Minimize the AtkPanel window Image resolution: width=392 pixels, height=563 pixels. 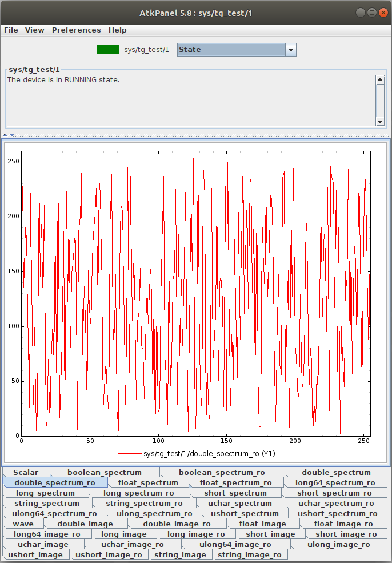tap(361, 13)
